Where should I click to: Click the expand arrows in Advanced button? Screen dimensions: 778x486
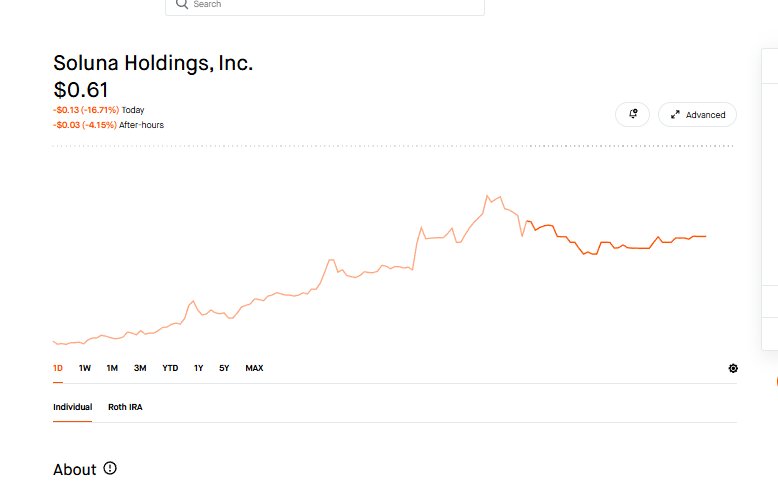tap(675, 115)
